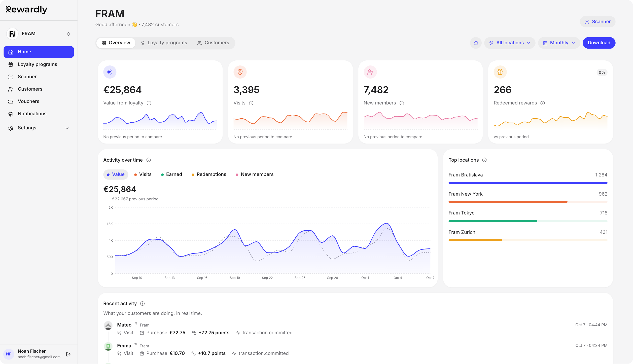Click the sidebar Customers people icon
This screenshot has height=364, width=633.
click(x=11, y=89)
